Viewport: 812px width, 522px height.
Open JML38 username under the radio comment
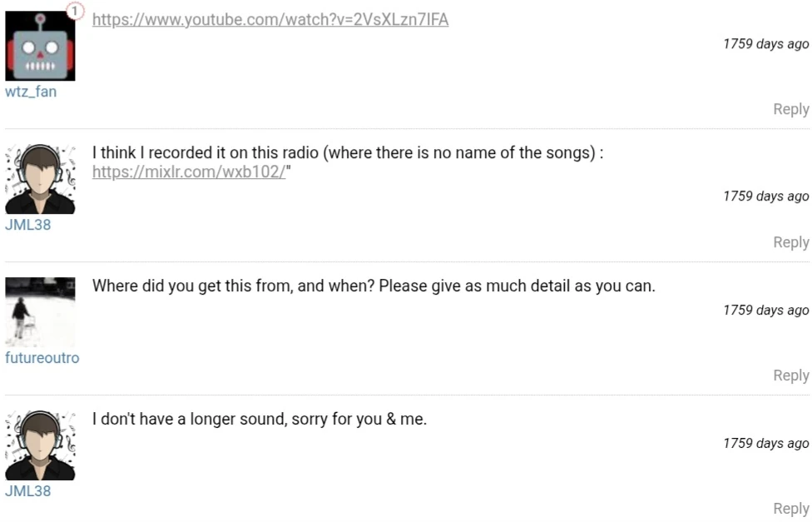point(27,225)
